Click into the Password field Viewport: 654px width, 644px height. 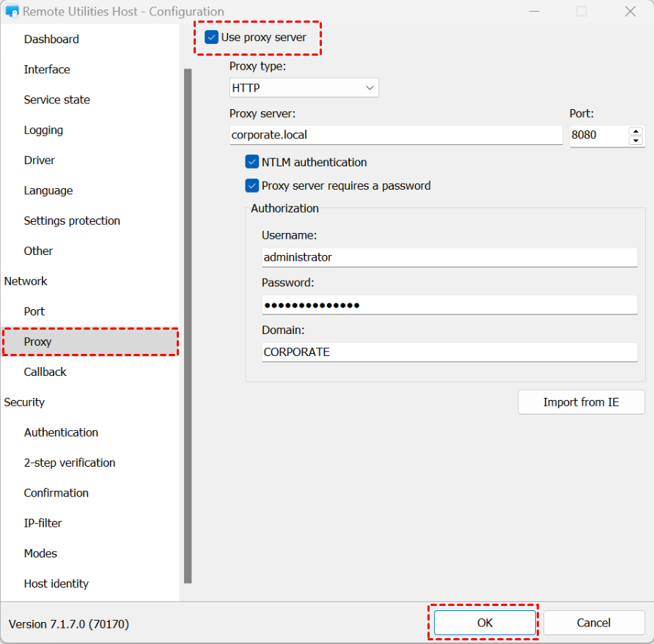[x=449, y=305]
